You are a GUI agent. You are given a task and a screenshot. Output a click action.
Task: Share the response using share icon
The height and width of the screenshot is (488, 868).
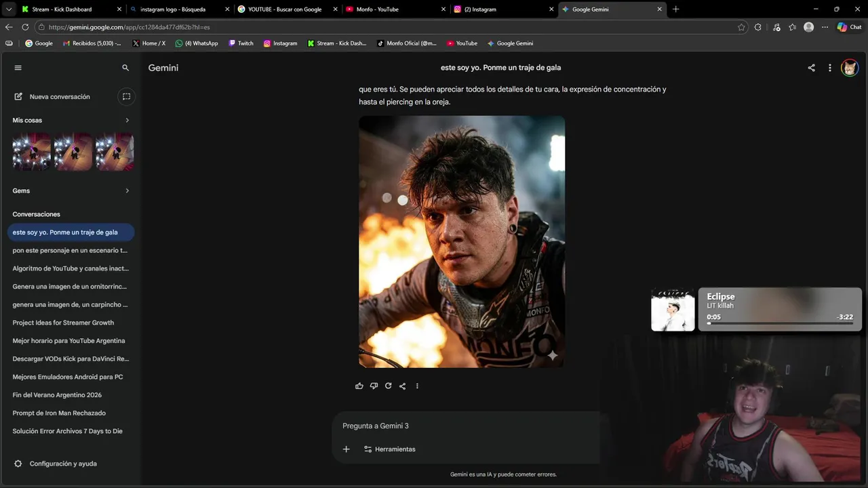[402, 386]
